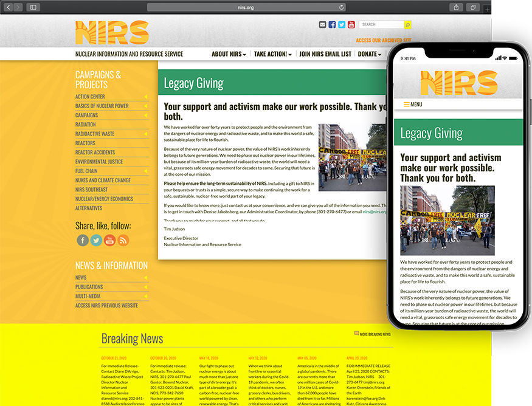Viewport: 532px width, 406px height.
Task: Open the TAKE ACTION! dropdown menu
Action: point(273,54)
